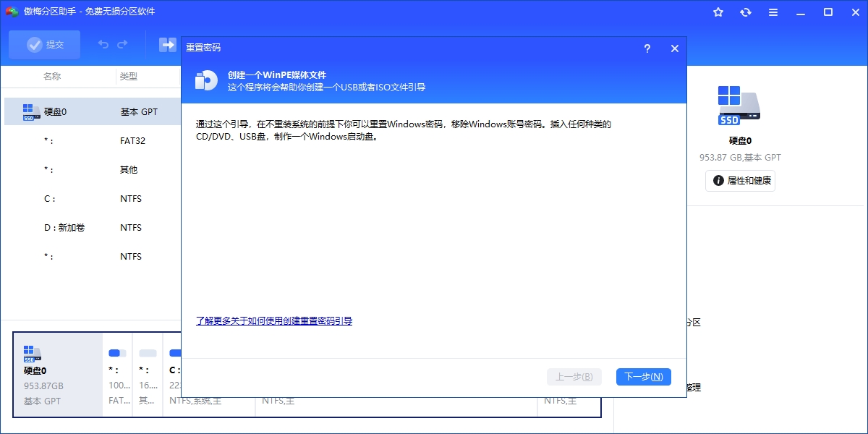The image size is (868, 434).
Task: Click the 提交 toolbar button
Action: pos(45,45)
